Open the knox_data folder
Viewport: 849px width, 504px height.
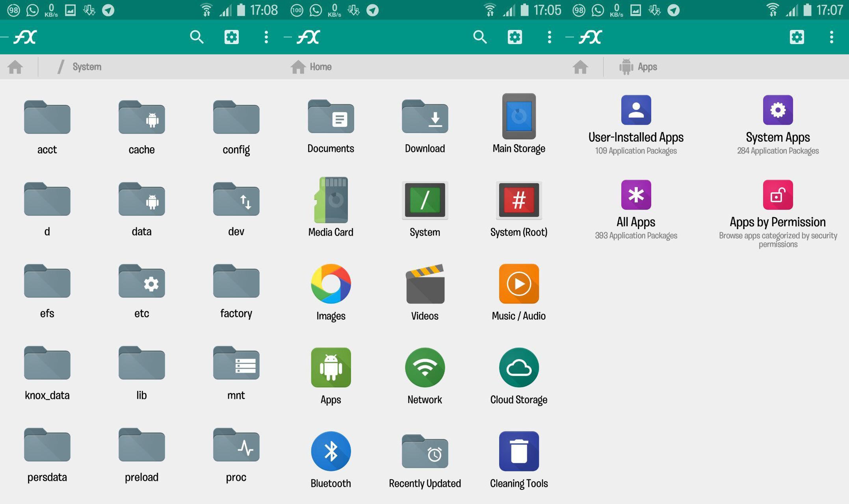pyautogui.click(x=47, y=363)
